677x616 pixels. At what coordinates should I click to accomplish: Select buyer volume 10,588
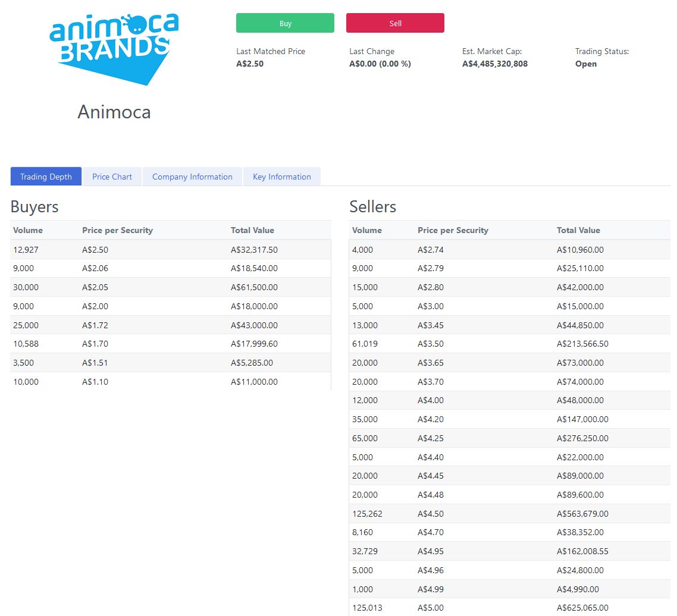coord(26,344)
